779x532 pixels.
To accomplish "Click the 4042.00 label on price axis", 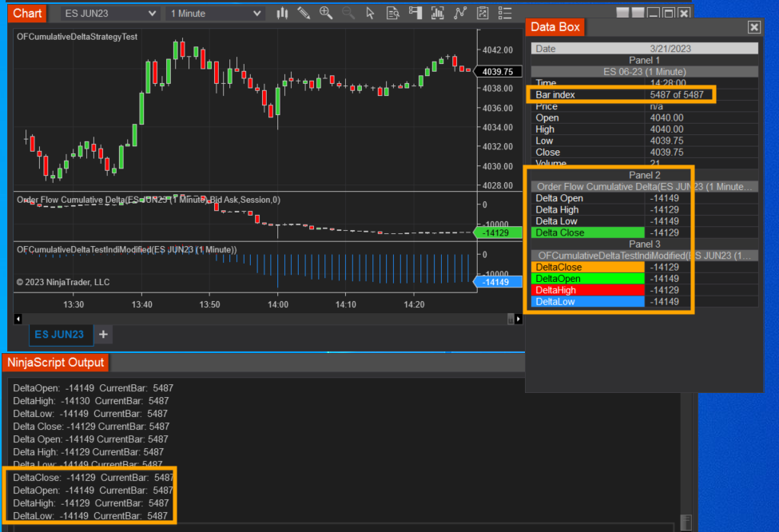I will [x=498, y=50].
